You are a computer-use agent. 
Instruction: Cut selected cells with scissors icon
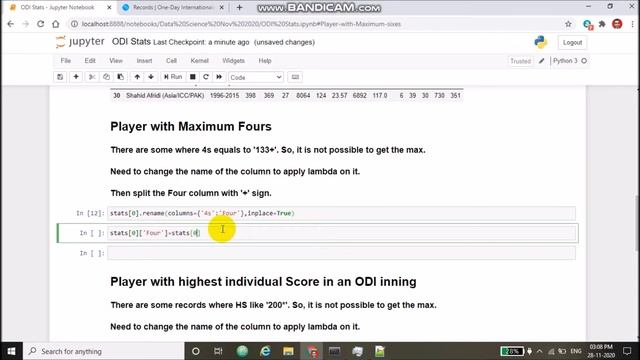[x=92, y=77]
